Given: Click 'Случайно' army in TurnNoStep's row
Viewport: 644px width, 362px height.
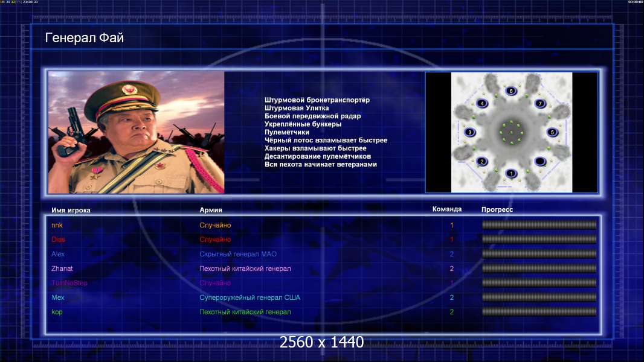Looking at the screenshot, I should [x=215, y=283].
